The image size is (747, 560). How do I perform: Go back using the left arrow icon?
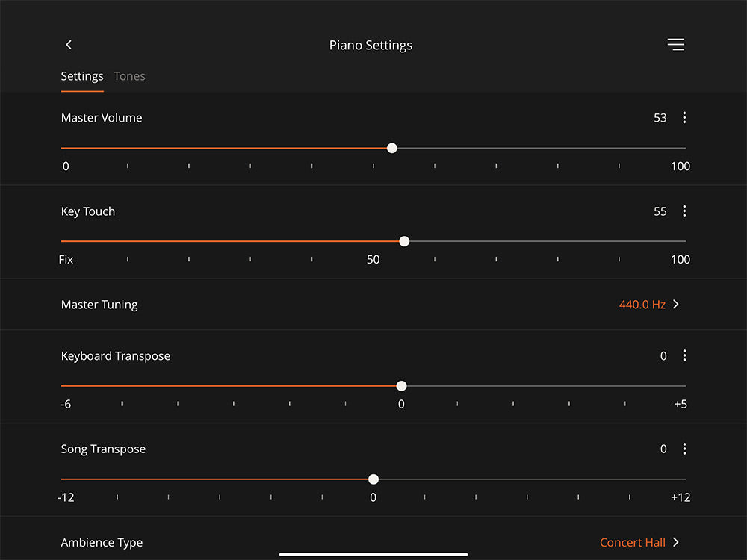click(x=69, y=45)
